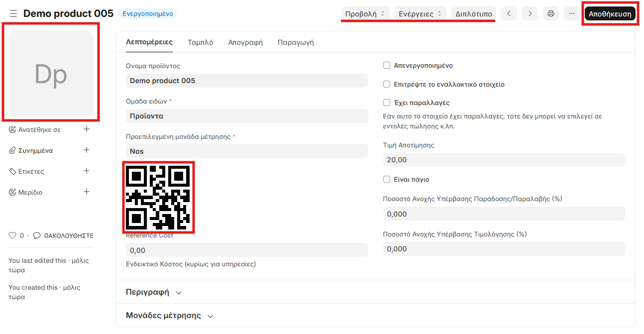The width and height of the screenshot is (644, 334).
Task: Toggle the sidebar hamburger menu icon
Action: pos(13,14)
